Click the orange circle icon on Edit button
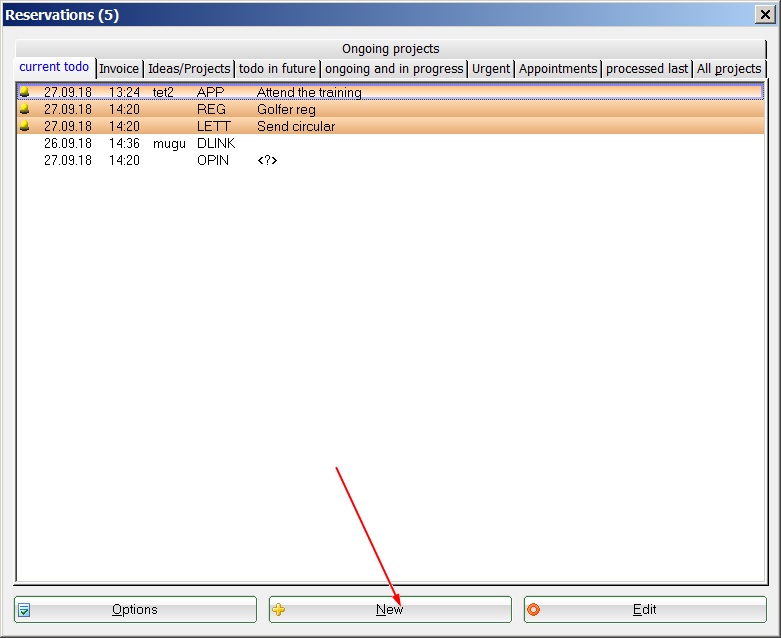 pyautogui.click(x=533, y=609)
